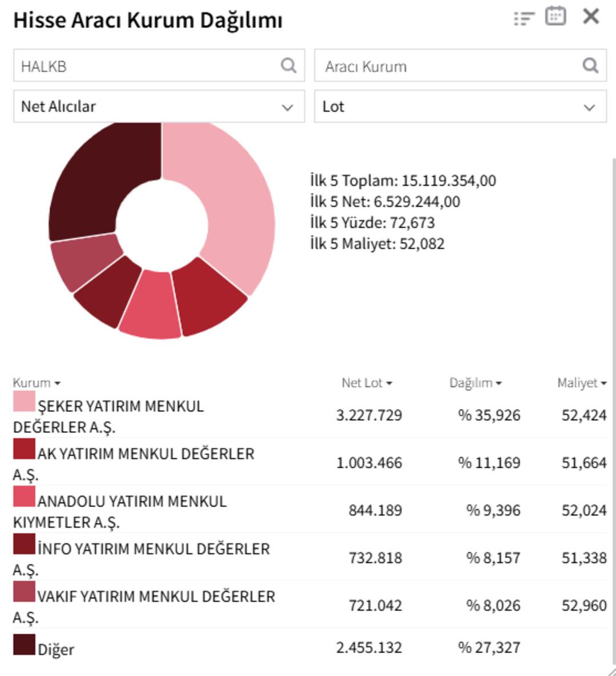This screenshot has height=676, width=616.
Task: Click the pink swatch beside ŞEKER YATIRIM
Action: (24, 403)
